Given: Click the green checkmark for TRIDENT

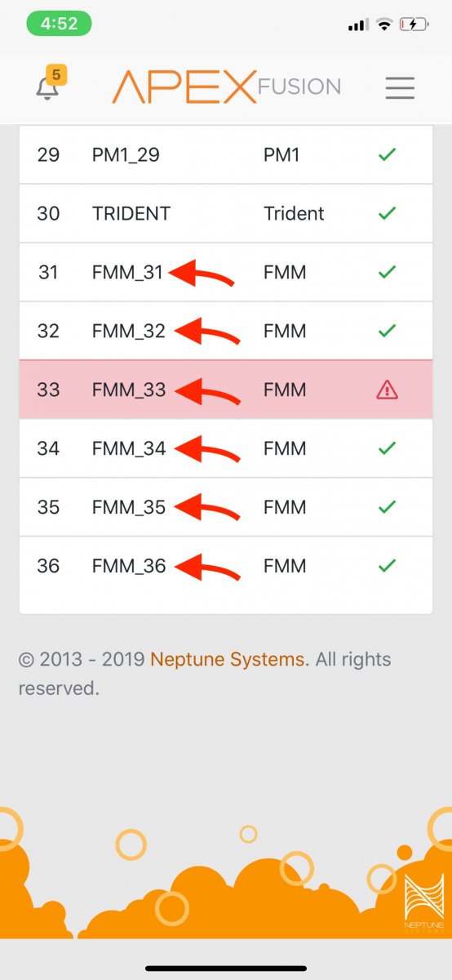Looking at the screenshot, I should [x=387, y=213].
